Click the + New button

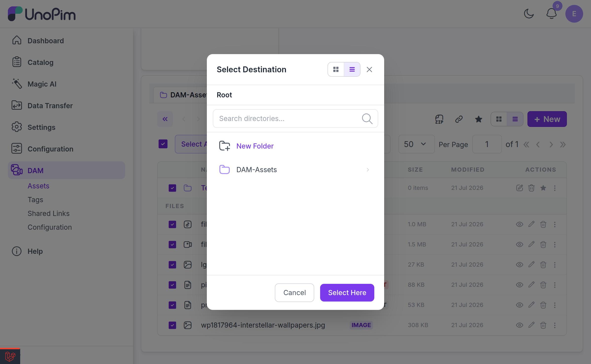click(547, 119)
